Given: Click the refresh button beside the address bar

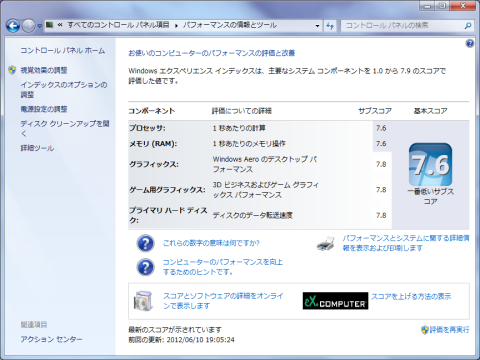Looking at the screenshot, I should pos(330,26).
